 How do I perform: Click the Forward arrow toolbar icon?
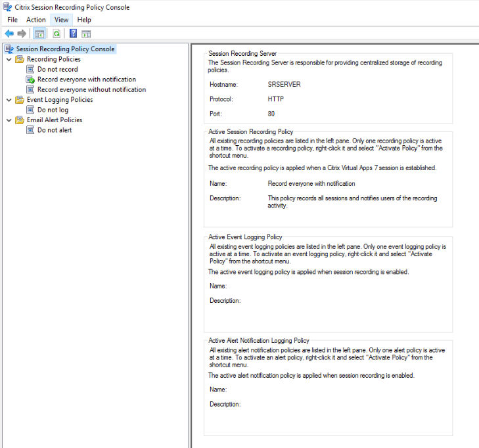click(22, 34)
